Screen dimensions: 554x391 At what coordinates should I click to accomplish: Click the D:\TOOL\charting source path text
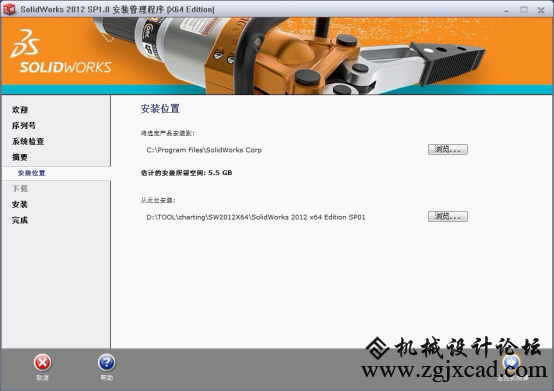(256, 217)
